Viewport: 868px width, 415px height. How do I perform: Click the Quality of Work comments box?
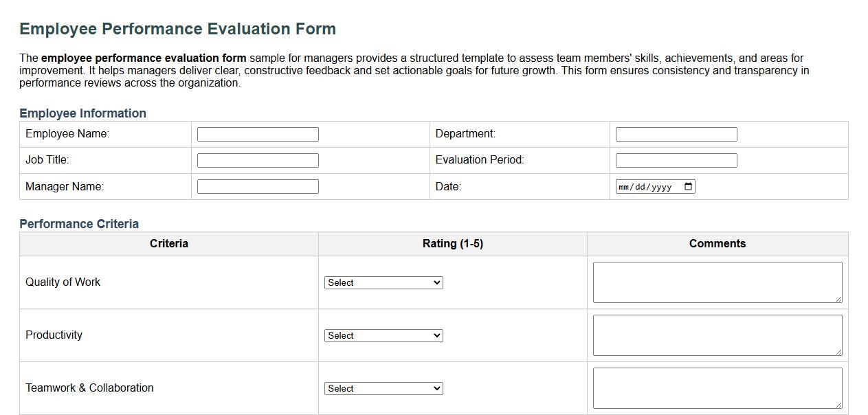pos(717,282)
